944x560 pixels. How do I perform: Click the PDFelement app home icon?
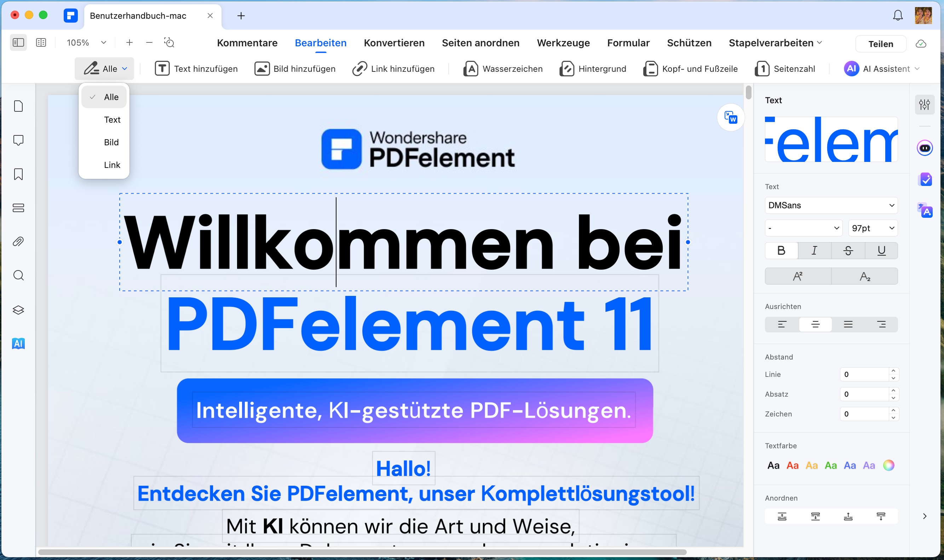pyautogui.click(x=71, y=16)
